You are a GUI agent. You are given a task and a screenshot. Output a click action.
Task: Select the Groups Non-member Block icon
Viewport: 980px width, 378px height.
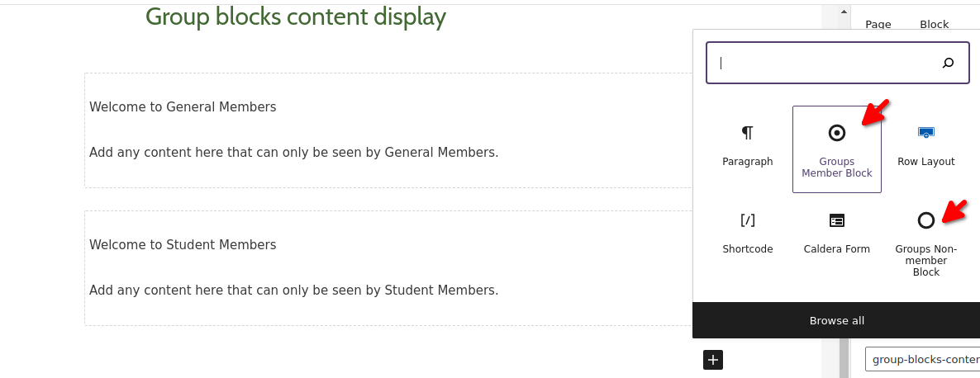(925, 220)
